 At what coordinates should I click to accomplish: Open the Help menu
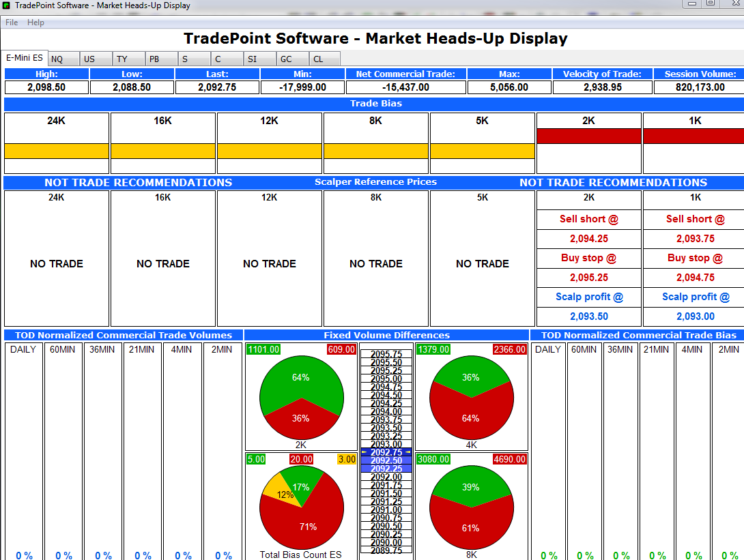tap(35, 23)
